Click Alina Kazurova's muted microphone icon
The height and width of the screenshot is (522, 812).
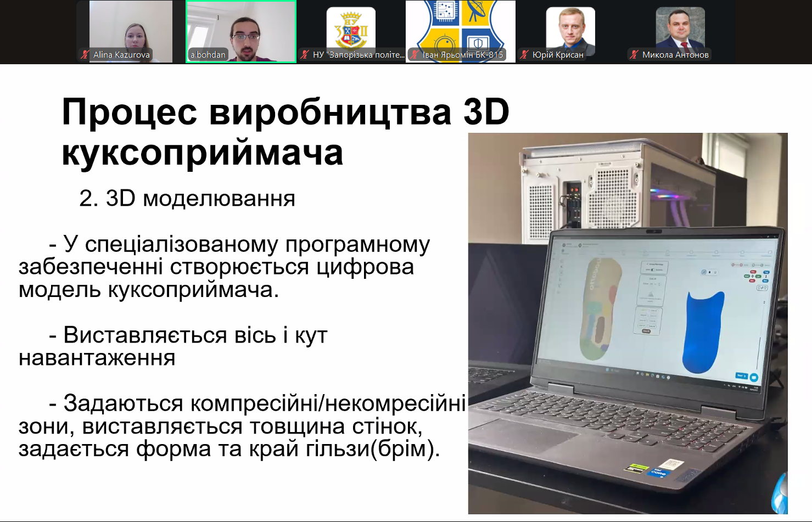[85, 54]
